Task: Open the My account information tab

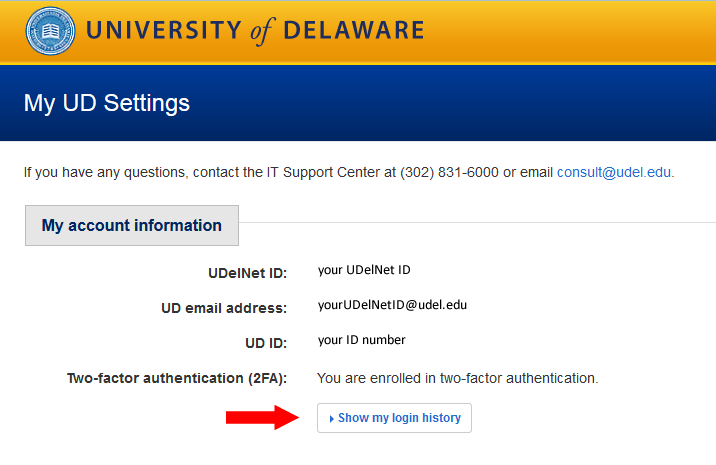Action: tap(132, 226)
